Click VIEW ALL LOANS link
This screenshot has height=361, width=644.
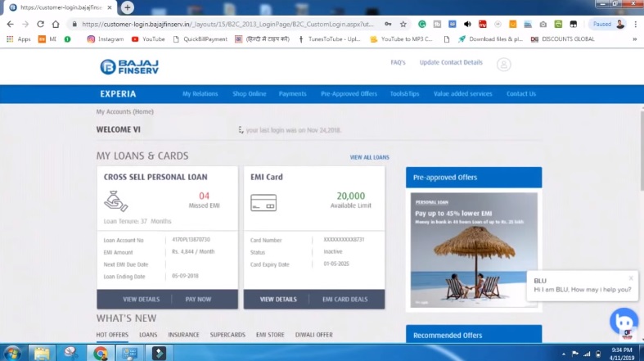369,157
